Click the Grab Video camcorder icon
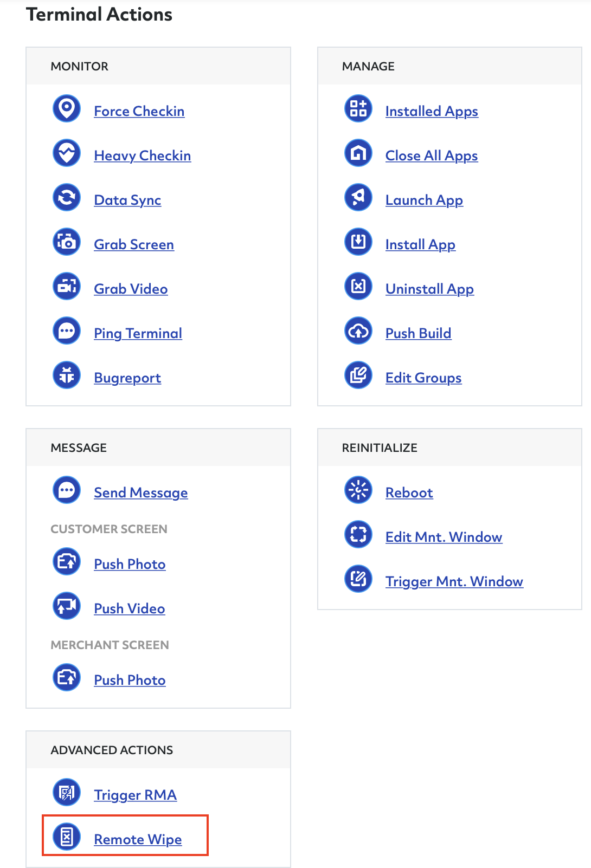 (67, 286)
